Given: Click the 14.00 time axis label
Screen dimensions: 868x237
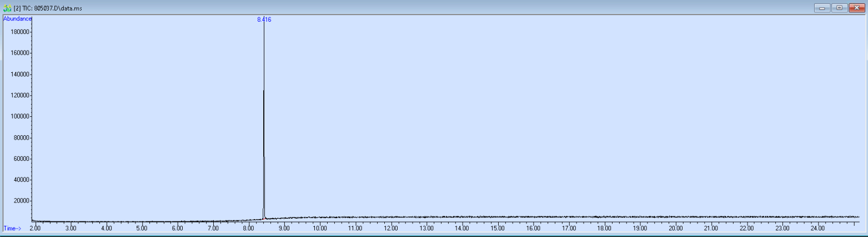Looking at the screenshot, I should (x=461, y=228).
